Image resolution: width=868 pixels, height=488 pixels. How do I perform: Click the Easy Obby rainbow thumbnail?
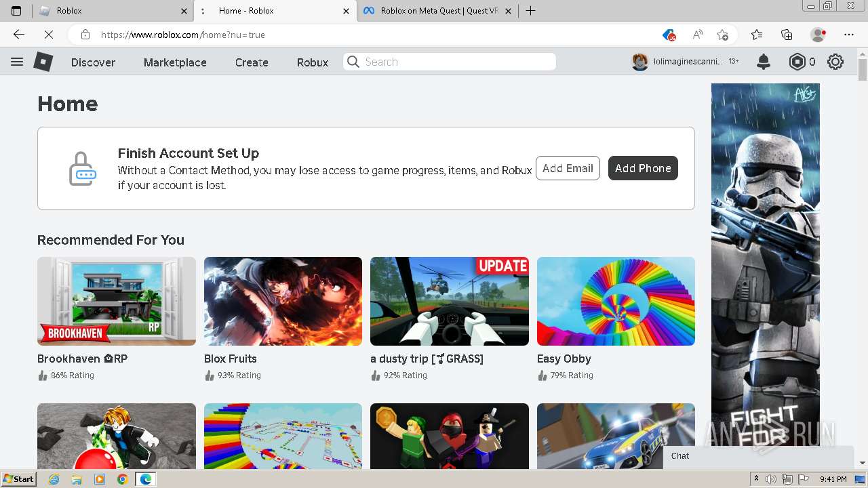[x=616, y=301]
